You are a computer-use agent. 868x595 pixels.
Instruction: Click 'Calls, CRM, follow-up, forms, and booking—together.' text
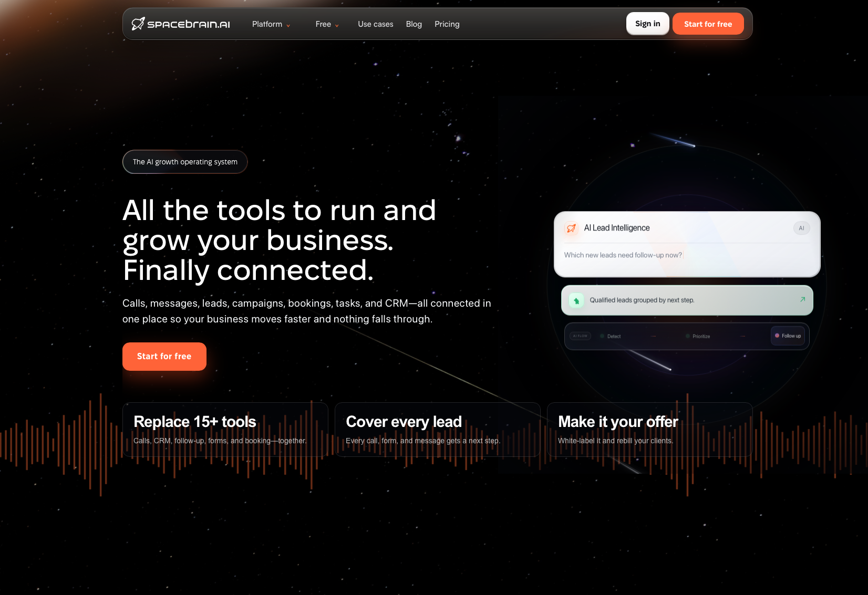(220, 441)
